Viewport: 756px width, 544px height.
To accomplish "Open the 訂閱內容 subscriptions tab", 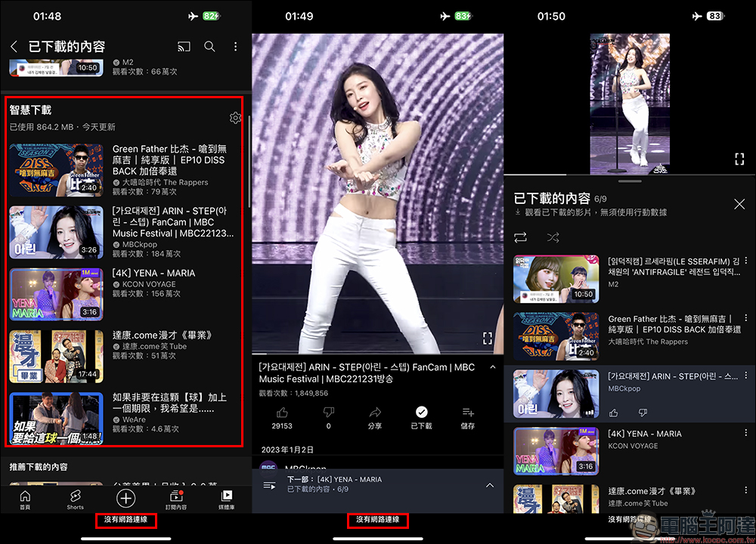I will pos(176,499).
